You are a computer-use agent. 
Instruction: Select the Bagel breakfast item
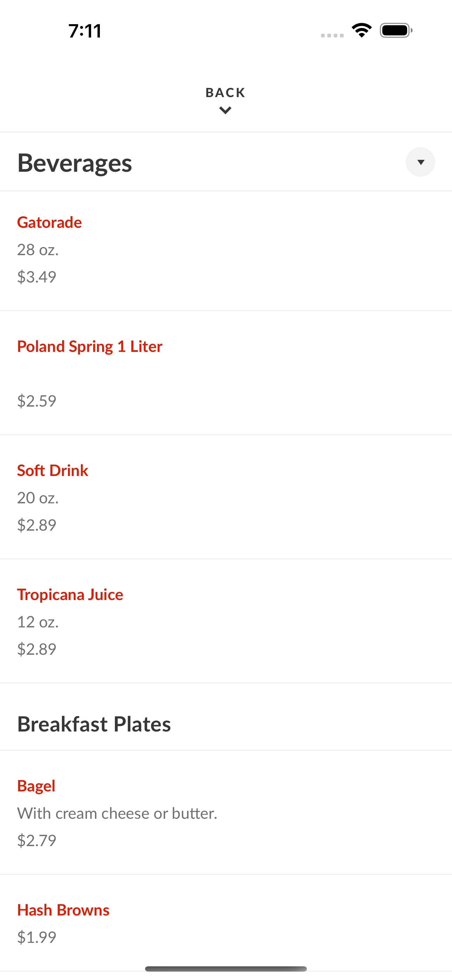click(226, 812)
